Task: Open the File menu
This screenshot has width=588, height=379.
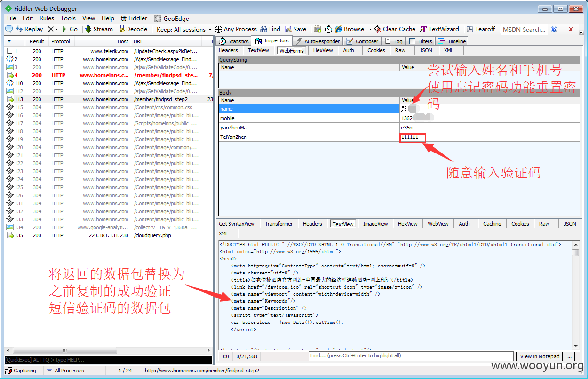Action: 12,18
